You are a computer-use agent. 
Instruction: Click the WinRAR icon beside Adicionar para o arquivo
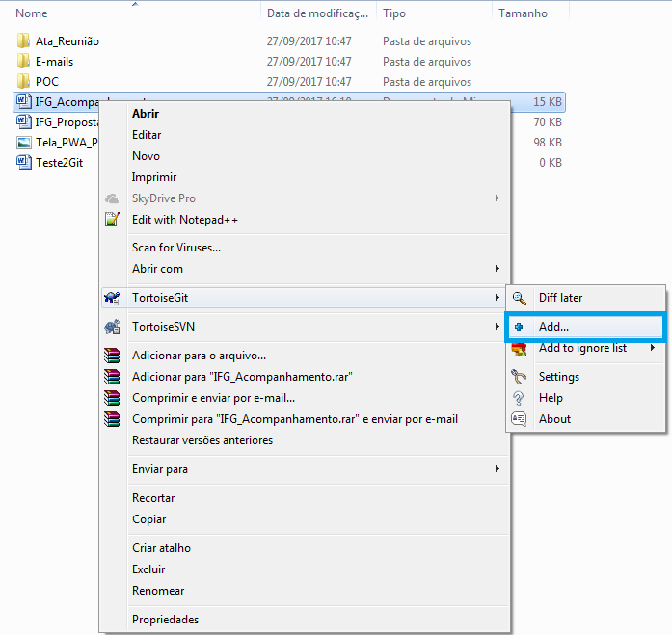(x=112, y=356)
